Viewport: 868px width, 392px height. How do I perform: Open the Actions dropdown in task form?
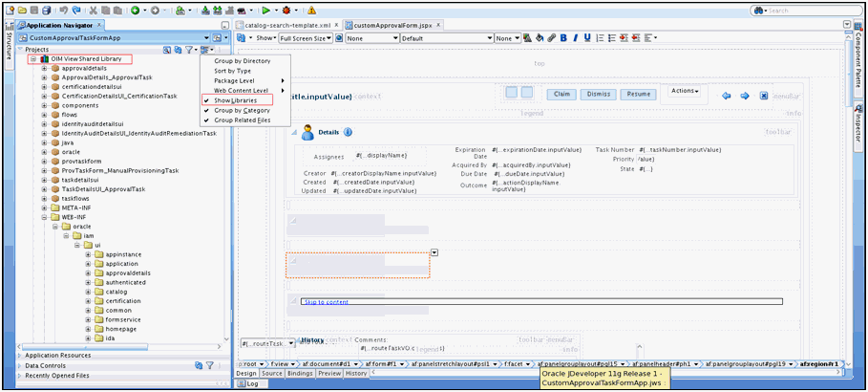(685, 91)
